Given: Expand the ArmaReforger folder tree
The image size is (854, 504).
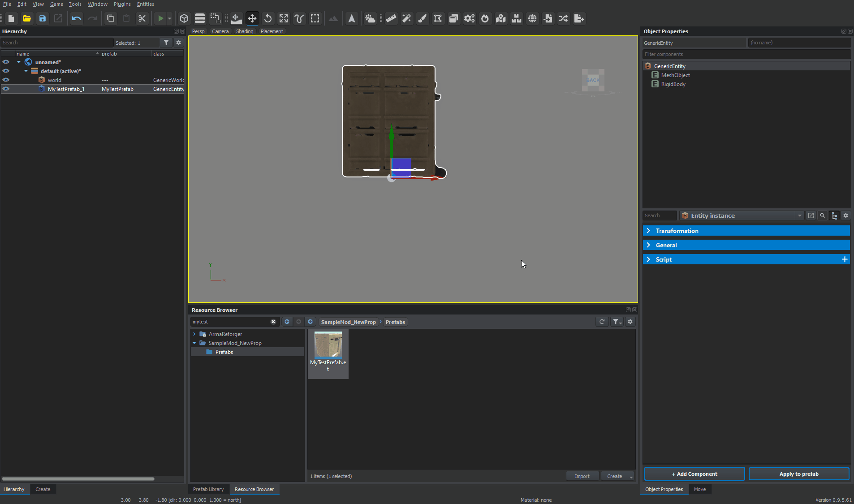Looking at the screenshot, I should coord(194,334).
